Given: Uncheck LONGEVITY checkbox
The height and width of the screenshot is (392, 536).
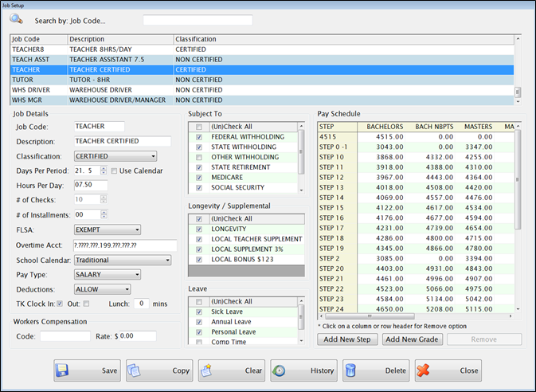Looking at the screenshot, I should 199,229.
